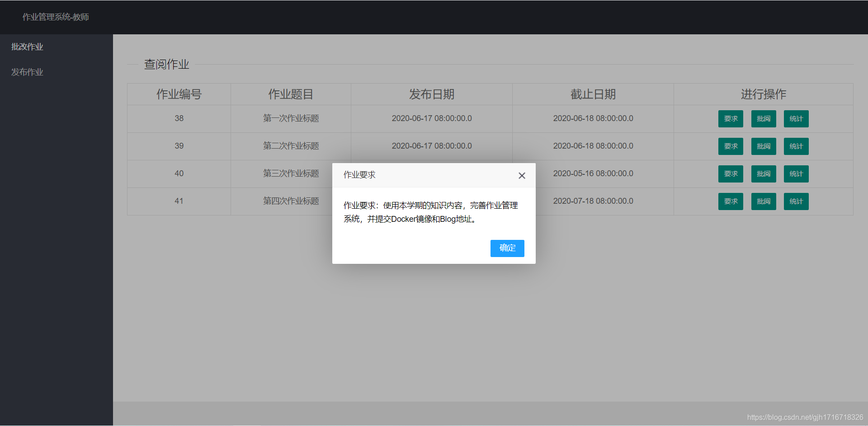Open 批改作业 in the sidebar
Screen dimensions: 868x426
[27, 46]
